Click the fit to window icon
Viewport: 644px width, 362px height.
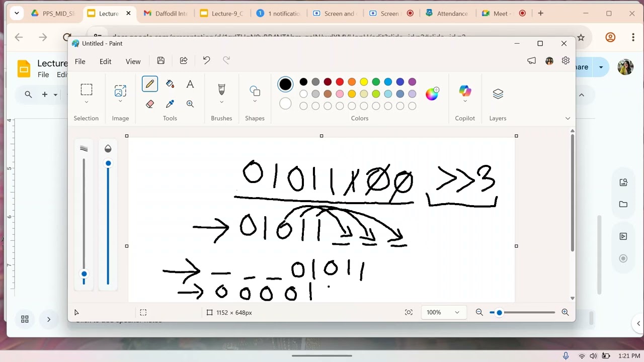tap(409, 312)
